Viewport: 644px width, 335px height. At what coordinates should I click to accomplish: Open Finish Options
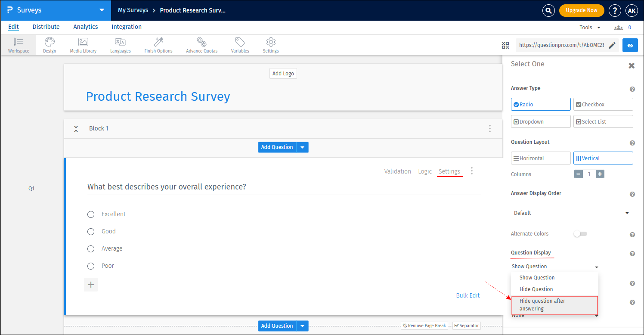tap(158, 44)
